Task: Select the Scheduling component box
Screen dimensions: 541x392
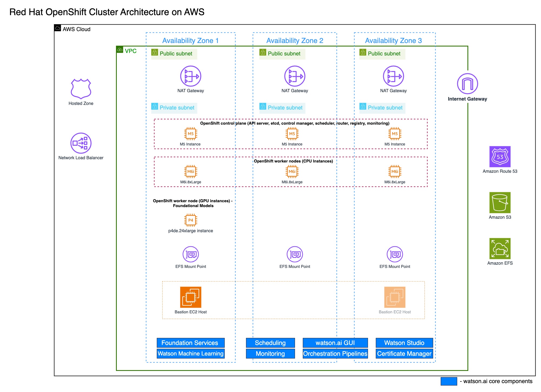Action: coord(270,343)
